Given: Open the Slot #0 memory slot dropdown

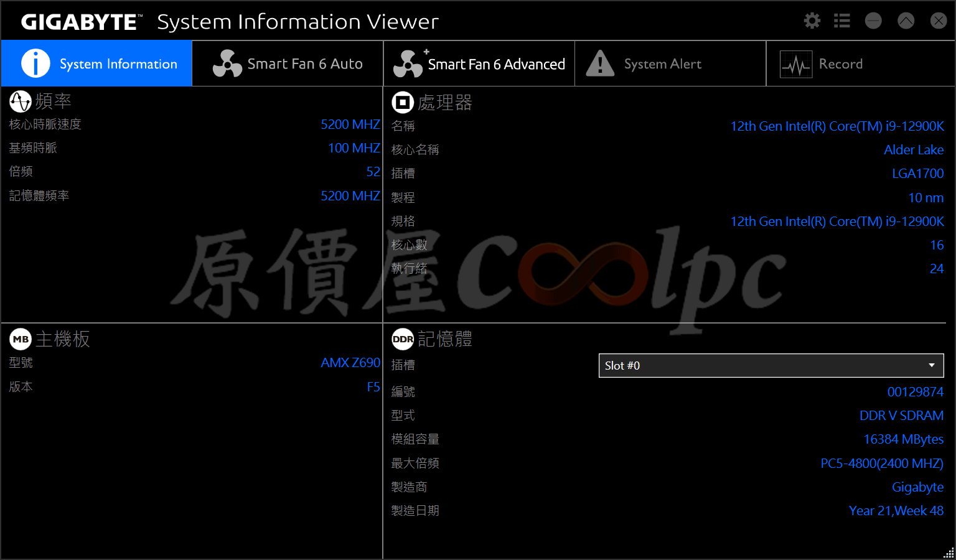Looking at the screenshot, I should click(x=771, y=365).
